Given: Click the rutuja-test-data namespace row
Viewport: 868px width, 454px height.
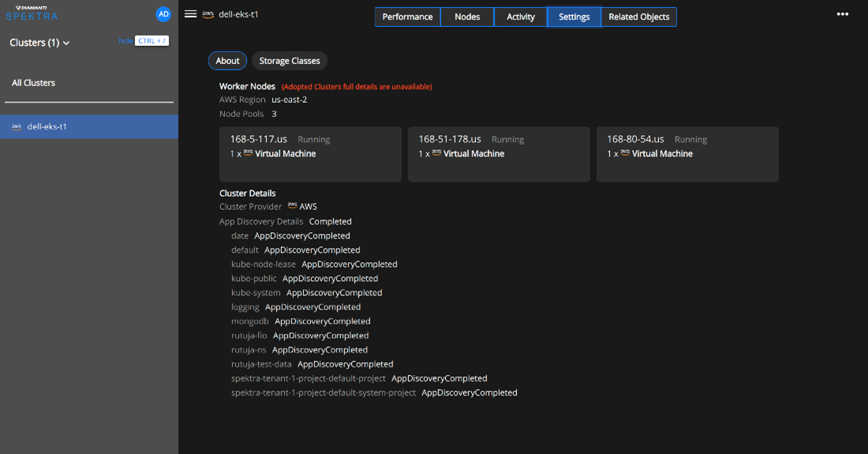Looking at the screenshot, I should [312, 364].
